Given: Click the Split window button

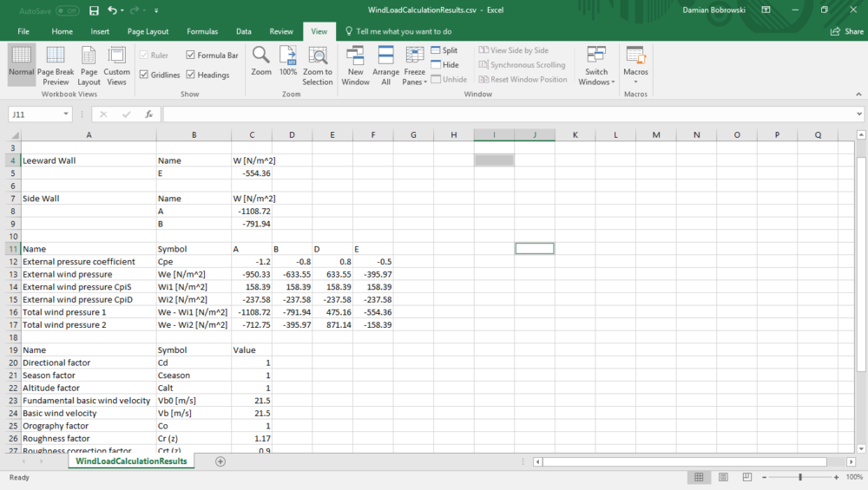Looking at the screenshot, I should coord(444,49).
